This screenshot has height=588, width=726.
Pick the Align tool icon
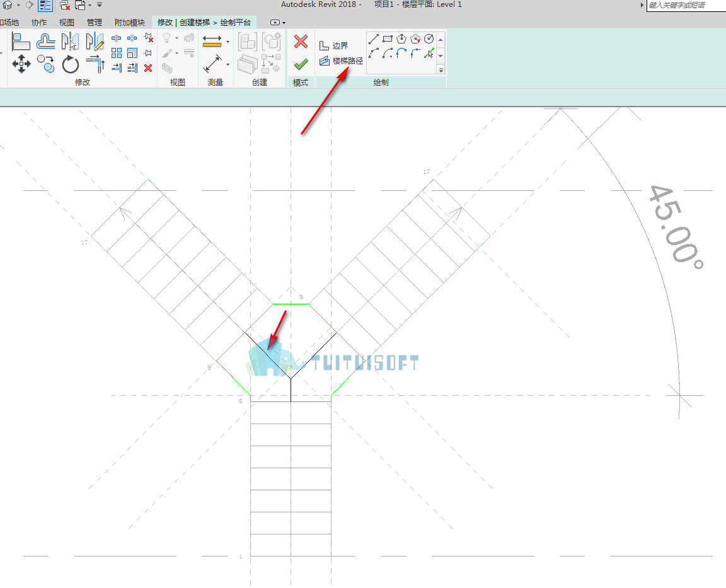click(21, 42)
